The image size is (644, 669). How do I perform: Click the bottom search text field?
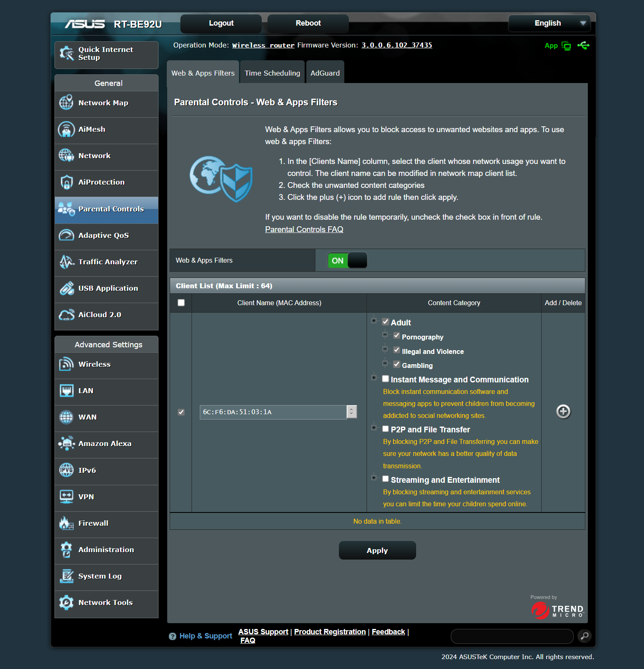(512, 636)
